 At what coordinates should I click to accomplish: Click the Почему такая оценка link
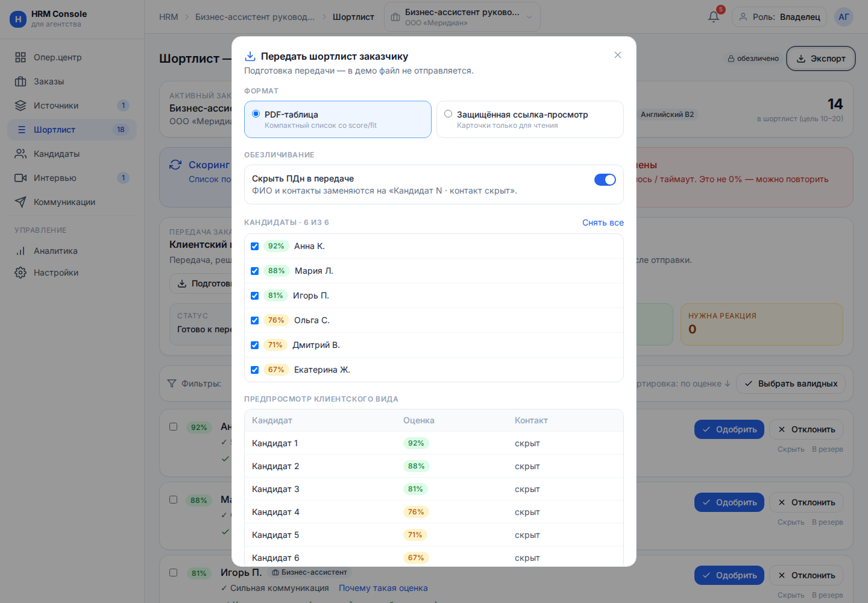[383, 588]
